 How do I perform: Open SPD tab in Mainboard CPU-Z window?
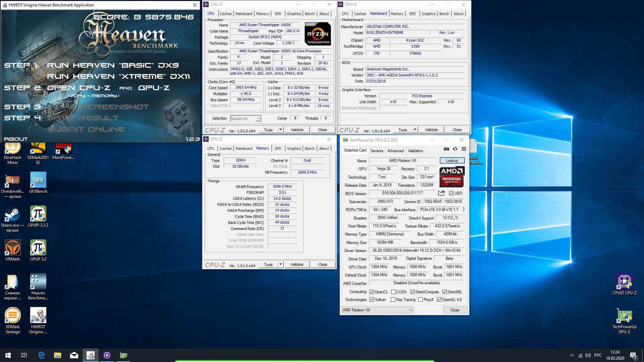(x=412, y=14)
